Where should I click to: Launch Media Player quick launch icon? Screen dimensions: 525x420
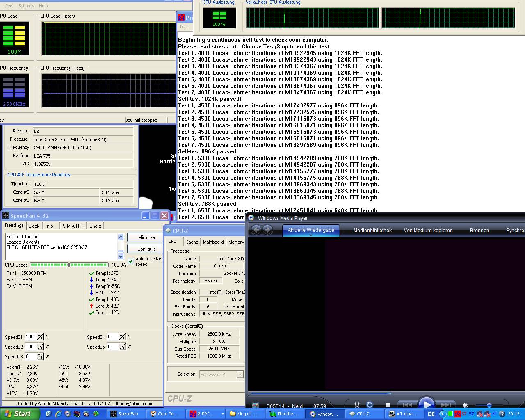[68, 414]
